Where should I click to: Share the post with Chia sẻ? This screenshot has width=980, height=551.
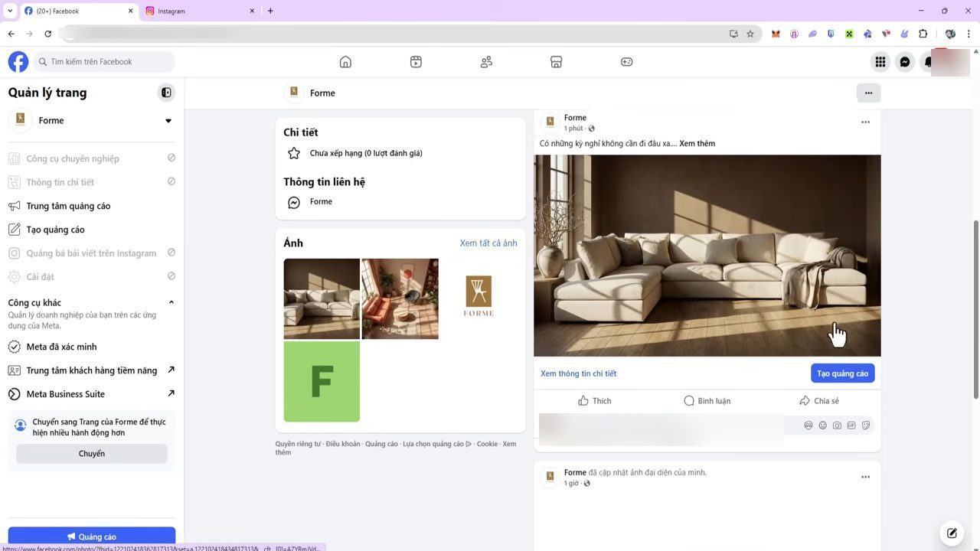[x=819, y=401]
